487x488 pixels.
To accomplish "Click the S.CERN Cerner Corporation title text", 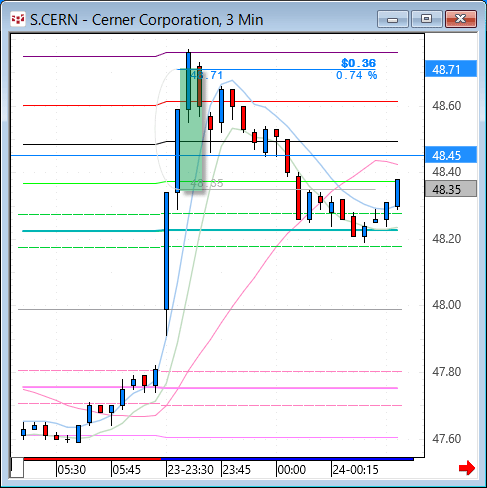I will pos(147,20).
